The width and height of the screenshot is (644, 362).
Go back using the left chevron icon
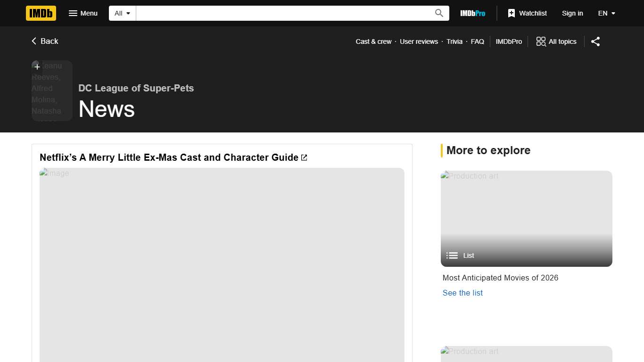(x=33, y=41)
